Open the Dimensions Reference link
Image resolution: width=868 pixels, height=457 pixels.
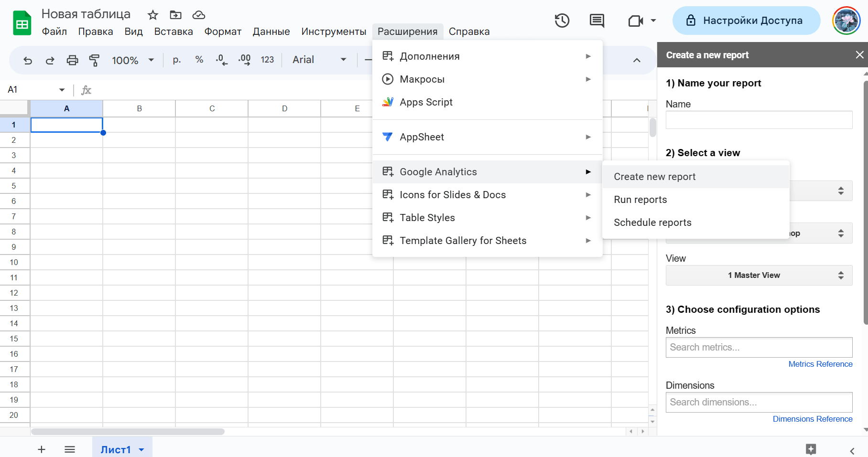click(x=813, y=419)
